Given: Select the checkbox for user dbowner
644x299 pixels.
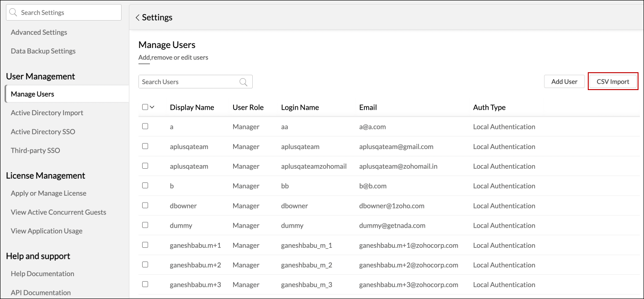Looking at the screenshot, I should (145, 205).
